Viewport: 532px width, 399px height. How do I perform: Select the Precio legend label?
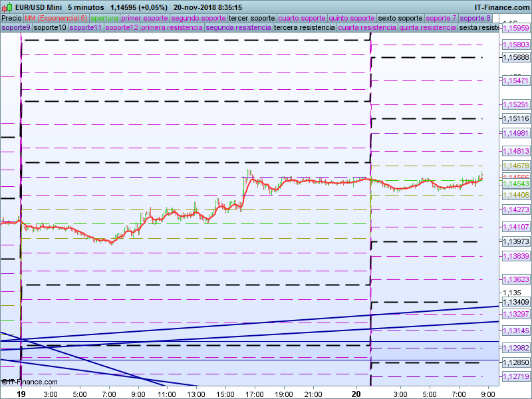pyautogui.click(x=11, y=18)
